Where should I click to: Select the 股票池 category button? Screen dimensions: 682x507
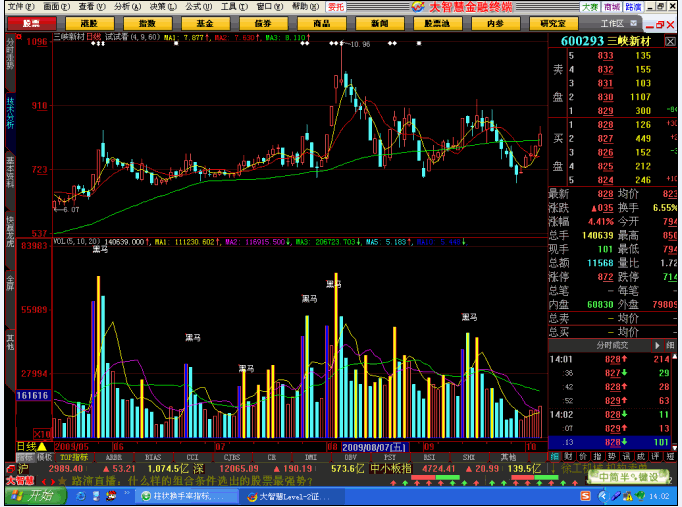coord(438,23)
